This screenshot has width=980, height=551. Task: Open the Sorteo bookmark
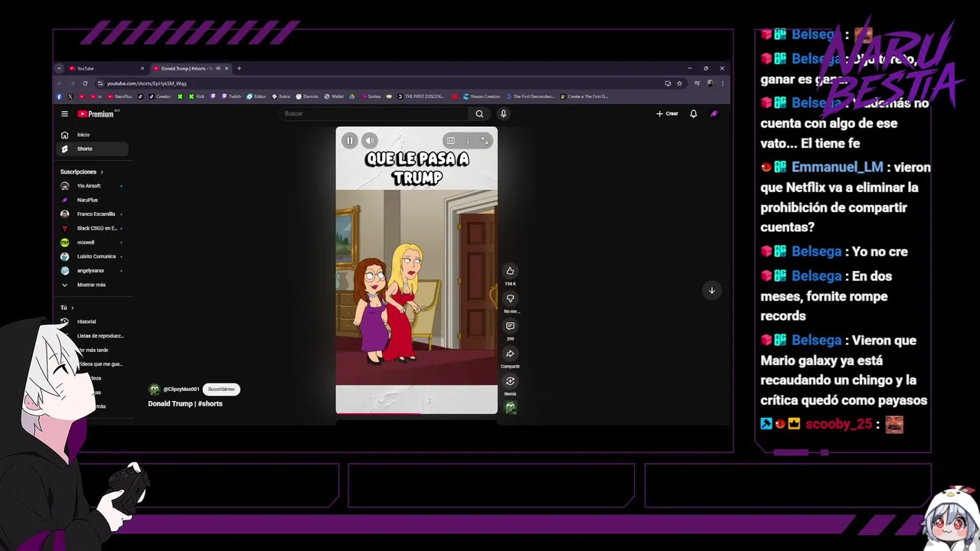371,96
